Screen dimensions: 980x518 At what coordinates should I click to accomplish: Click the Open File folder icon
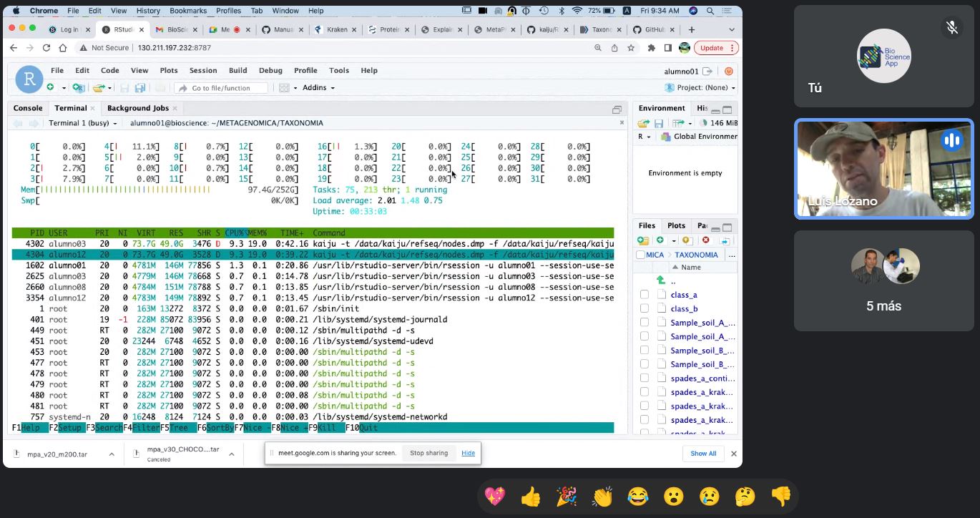99,87
